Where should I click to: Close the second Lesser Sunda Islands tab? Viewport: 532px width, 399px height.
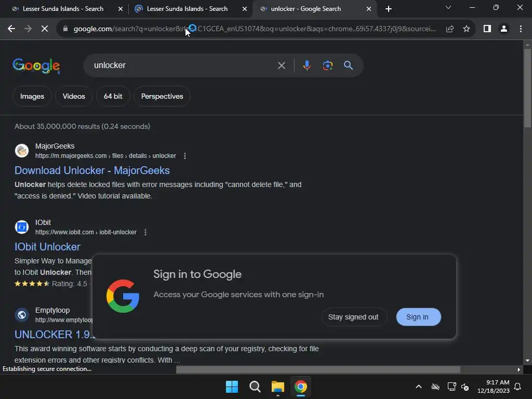[x=245, y=9]
